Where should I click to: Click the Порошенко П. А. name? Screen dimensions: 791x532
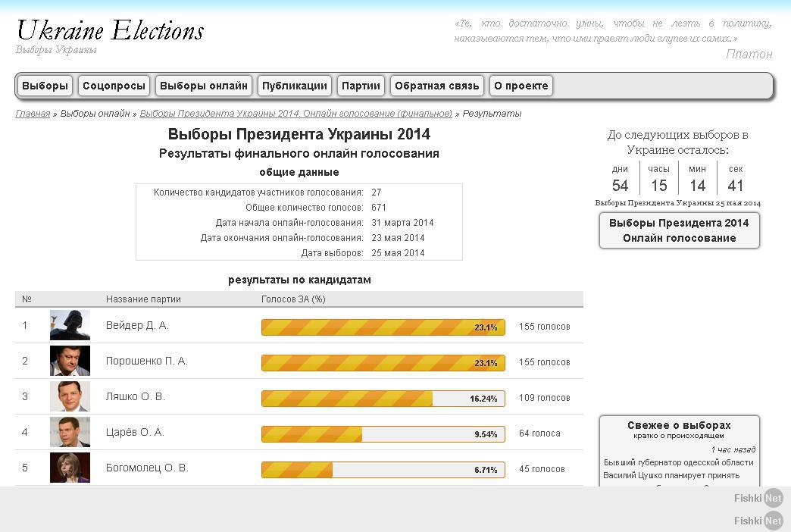click(147, 361)
